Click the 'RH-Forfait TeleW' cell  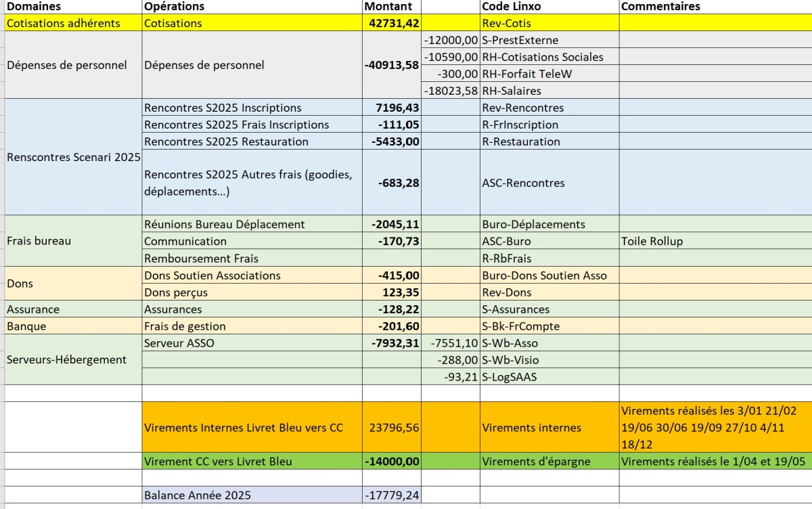(549, 74)
